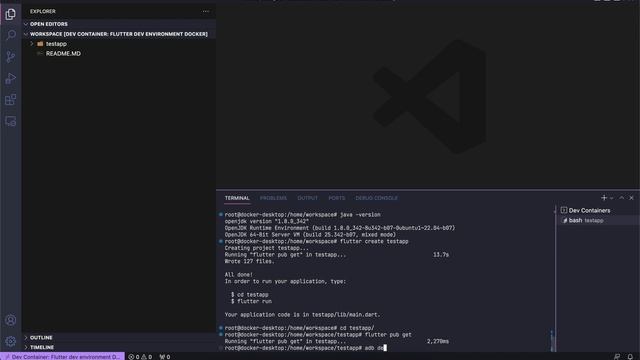Screen dimensions: 640x360
Task: Switch to the Problems tab
Action: tap(273, 198)
